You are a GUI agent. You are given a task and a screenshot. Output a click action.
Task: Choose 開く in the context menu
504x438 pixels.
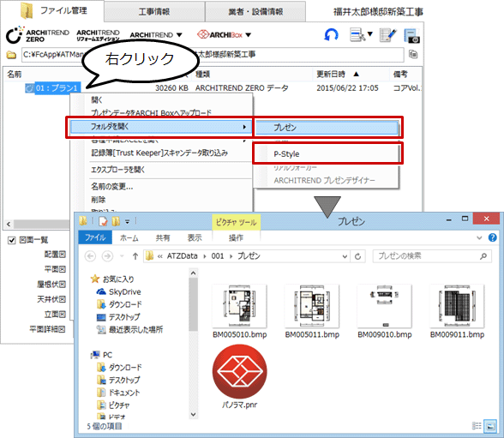[x=97, y=100]
